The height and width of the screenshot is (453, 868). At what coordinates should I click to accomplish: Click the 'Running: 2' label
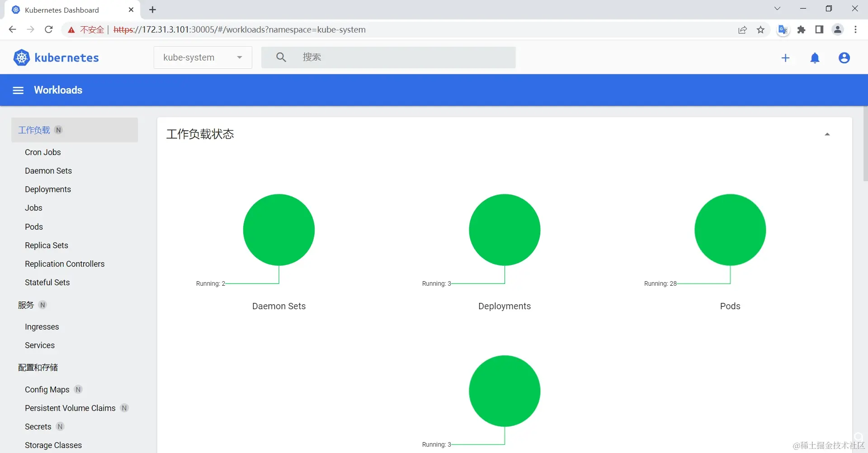(211, 283)
